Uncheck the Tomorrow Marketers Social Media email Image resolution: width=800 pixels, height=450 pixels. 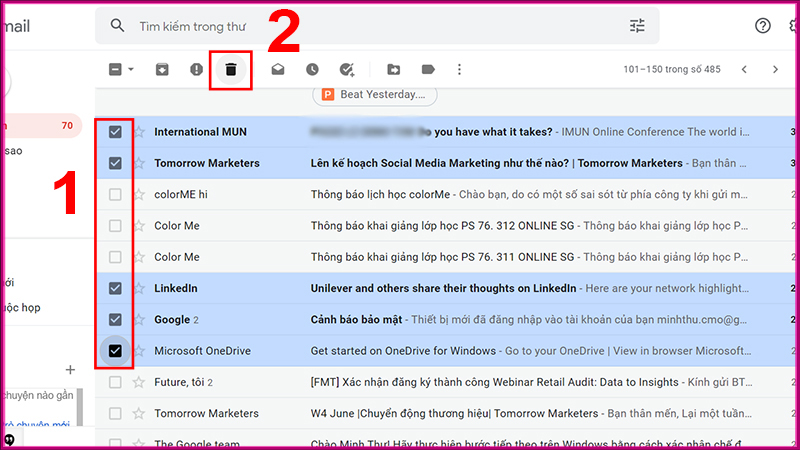(x=115, y=163)
